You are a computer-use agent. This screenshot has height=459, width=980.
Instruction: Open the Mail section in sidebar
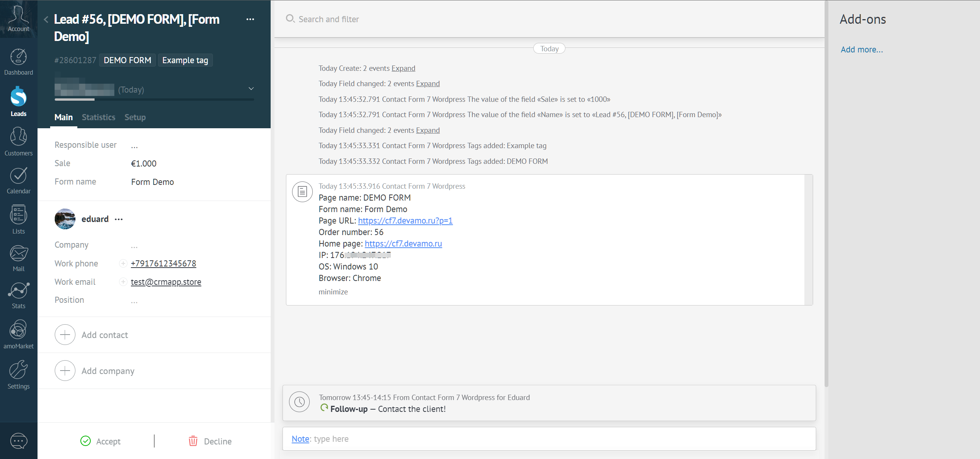18,257
